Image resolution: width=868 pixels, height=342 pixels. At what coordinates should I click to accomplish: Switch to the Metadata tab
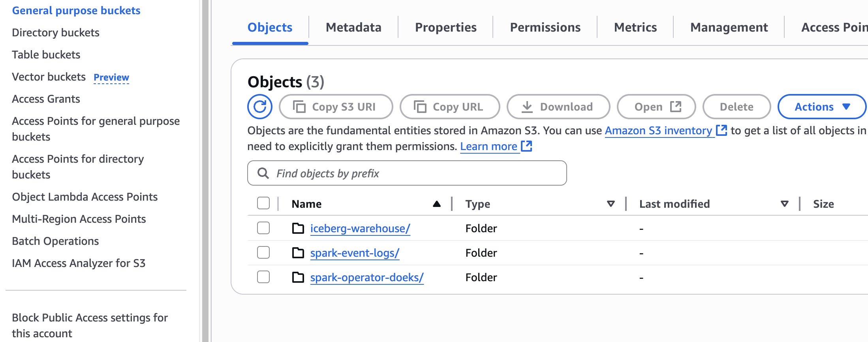(353, 27)
